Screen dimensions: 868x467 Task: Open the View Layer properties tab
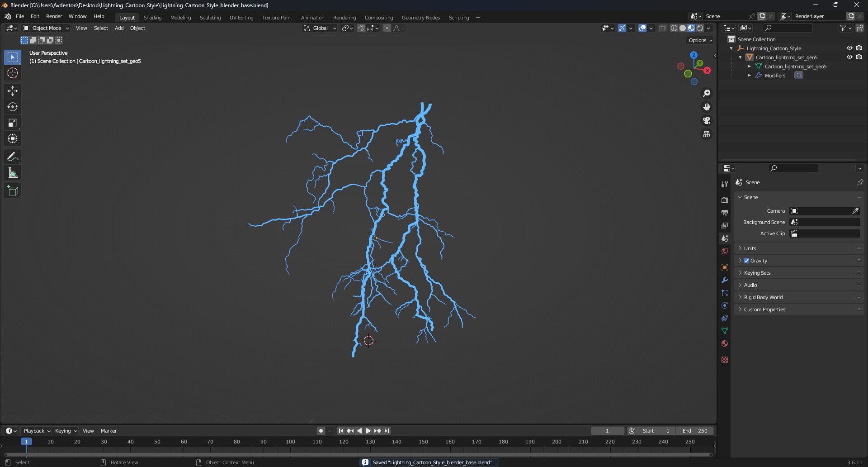click(725, 225)
